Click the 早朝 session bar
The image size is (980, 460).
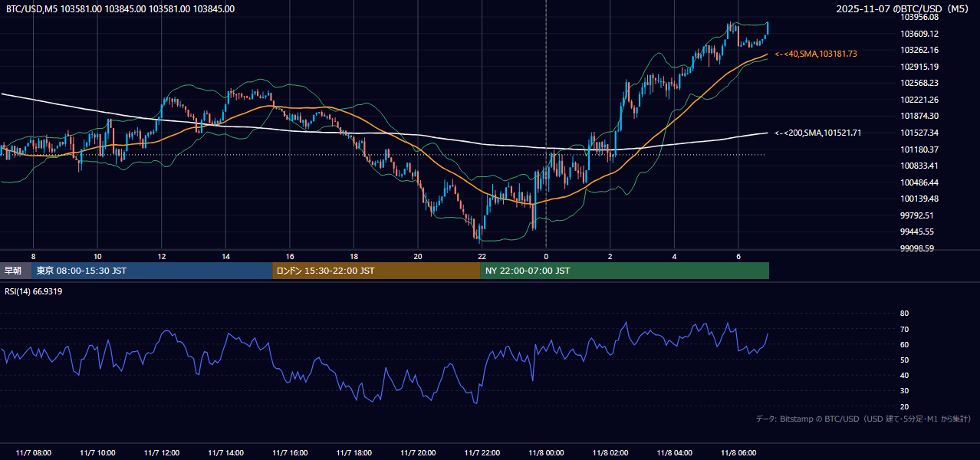pos(15,271)
